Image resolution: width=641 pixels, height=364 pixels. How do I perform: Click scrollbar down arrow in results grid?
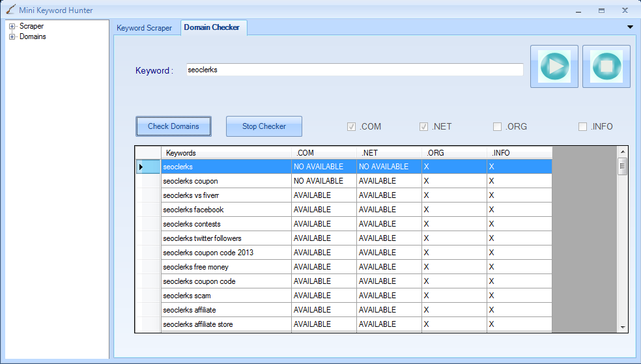tap(623, 328)
